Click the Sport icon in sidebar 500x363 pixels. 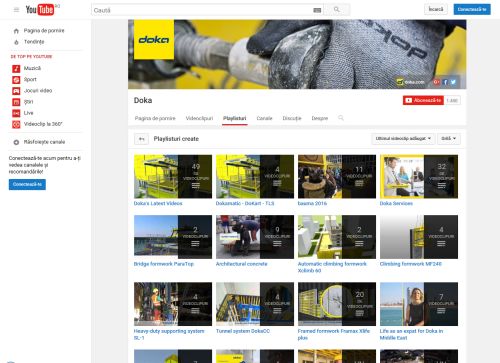coord(16,80)
